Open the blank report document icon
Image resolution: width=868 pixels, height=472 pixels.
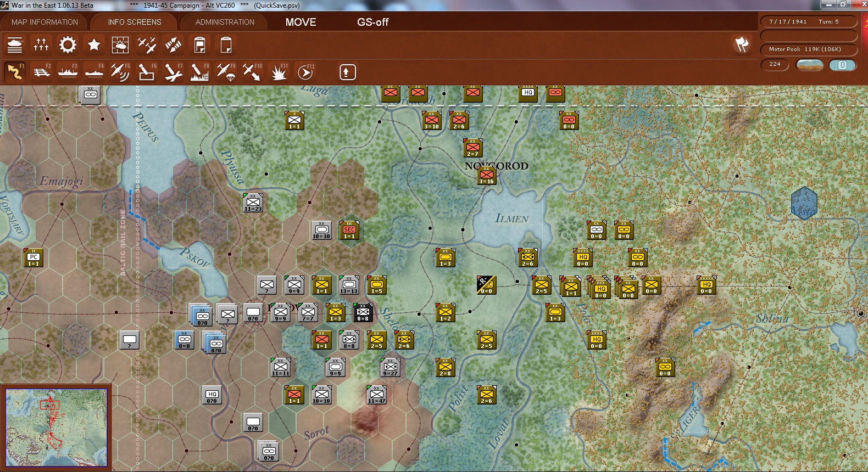(x=226, y=44)
